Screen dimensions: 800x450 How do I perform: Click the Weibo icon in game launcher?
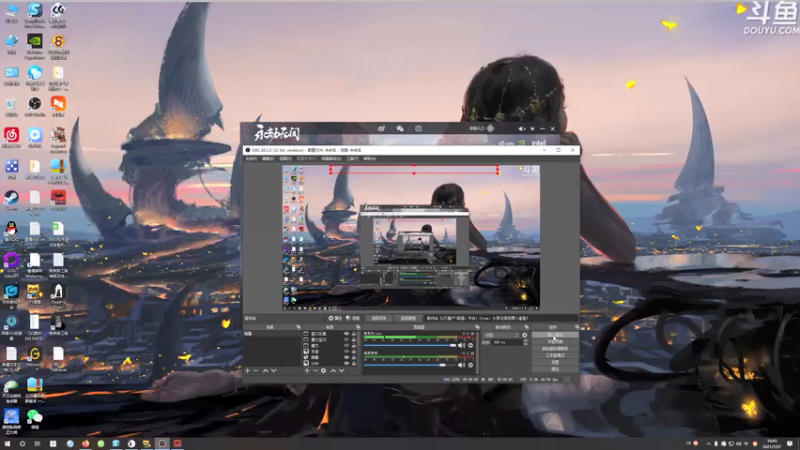click(x=381, y=129)
